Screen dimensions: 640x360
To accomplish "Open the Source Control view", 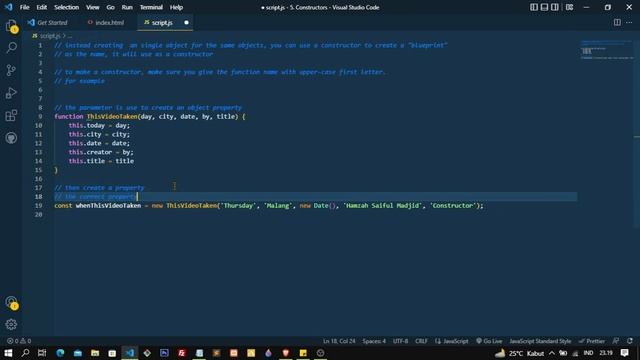I will (x=11, y=70).
